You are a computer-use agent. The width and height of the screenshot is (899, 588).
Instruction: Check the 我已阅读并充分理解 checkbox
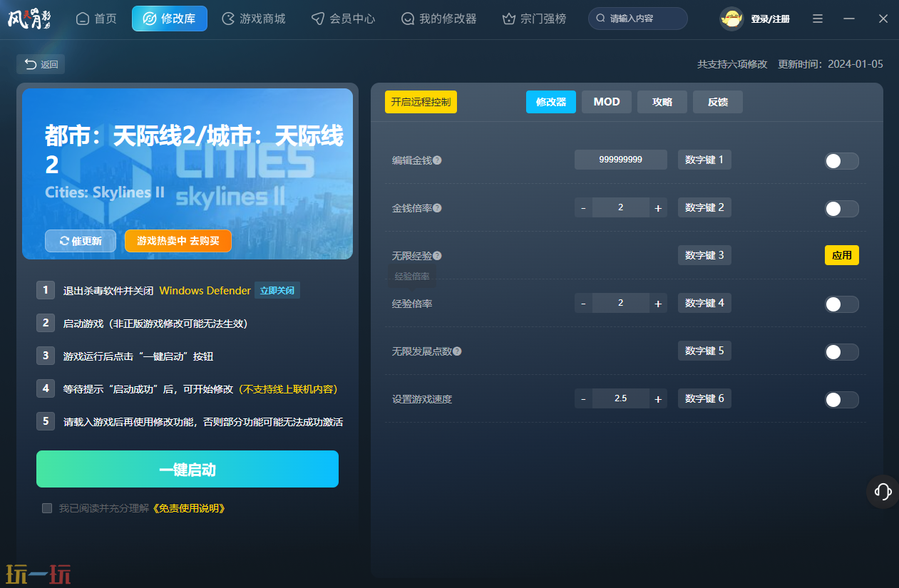[47, 508]
